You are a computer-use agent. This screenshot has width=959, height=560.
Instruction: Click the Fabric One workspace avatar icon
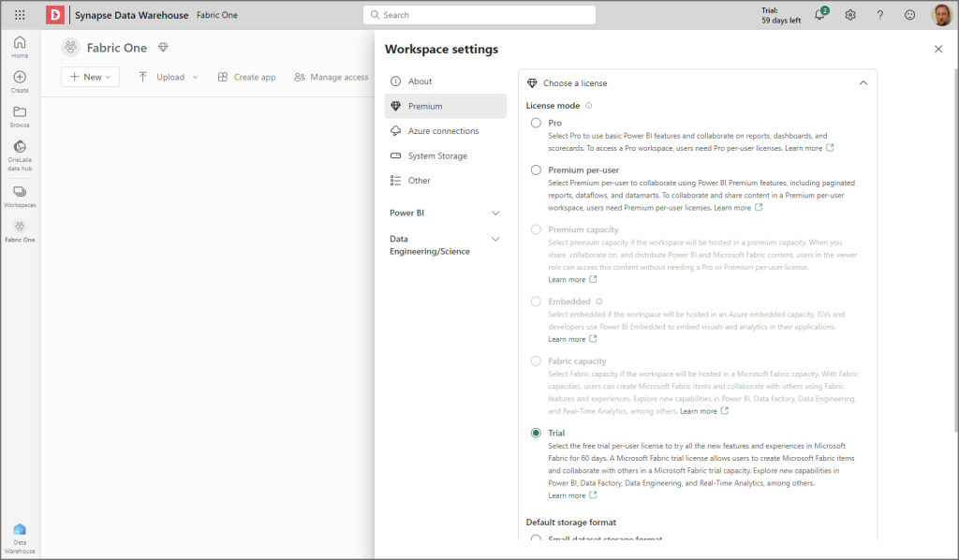[71, 47]
